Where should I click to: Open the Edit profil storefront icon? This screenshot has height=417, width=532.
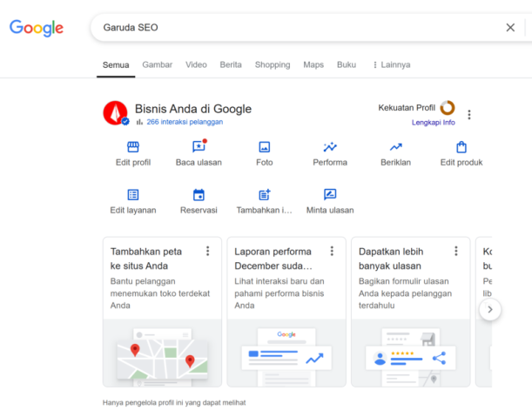tap(133, 147)
